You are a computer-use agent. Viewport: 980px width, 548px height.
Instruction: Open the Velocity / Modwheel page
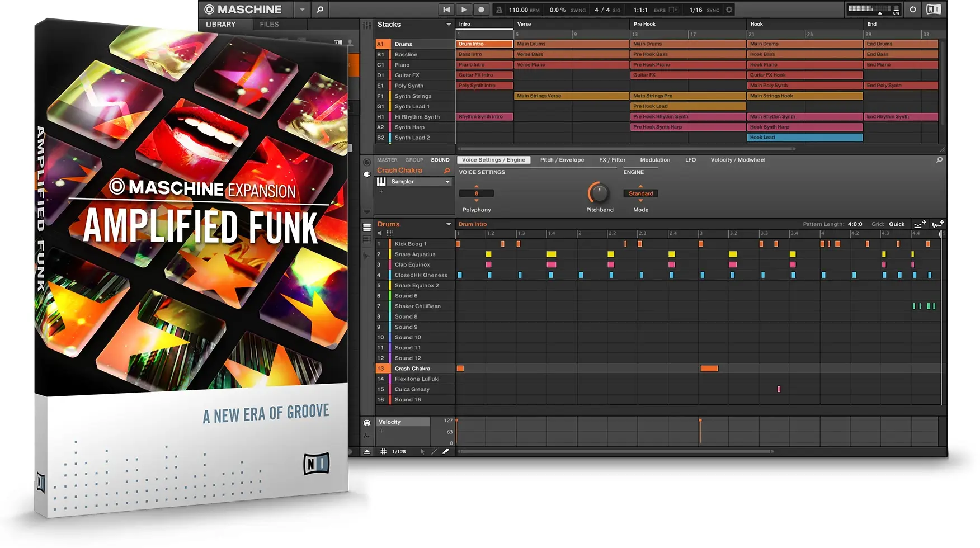pyautogui.click(x=738, y=160)
